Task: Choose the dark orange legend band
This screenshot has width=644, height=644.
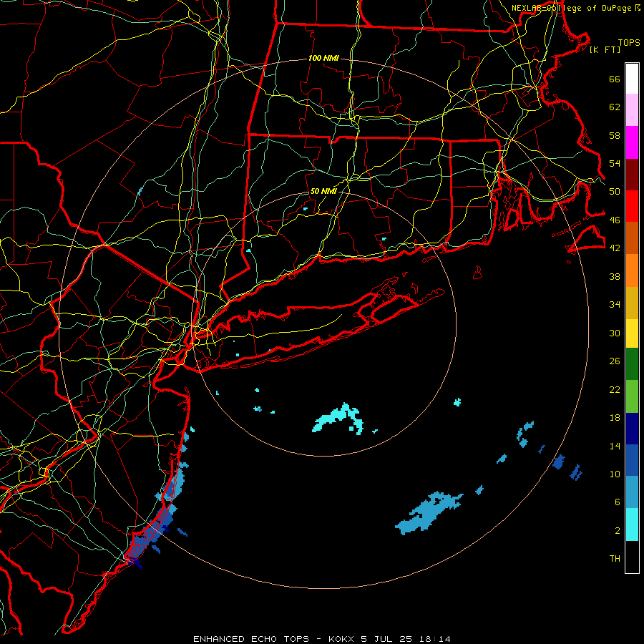Action: (x=632, y=238)
